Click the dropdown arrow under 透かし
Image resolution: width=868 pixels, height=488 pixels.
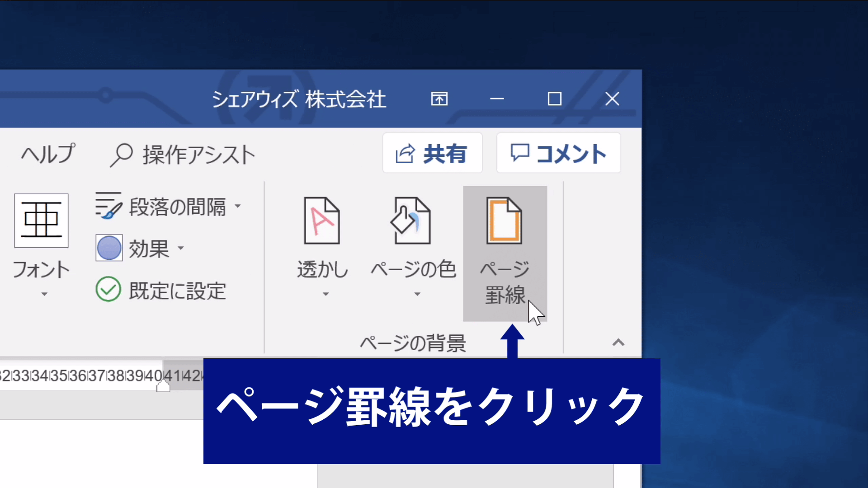[x=325, y=294]
